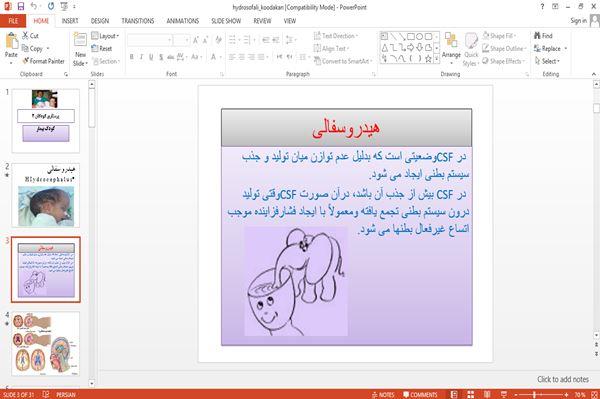Open the Shape Effects dropdown
600x399 pixels.
coord(504,61)
